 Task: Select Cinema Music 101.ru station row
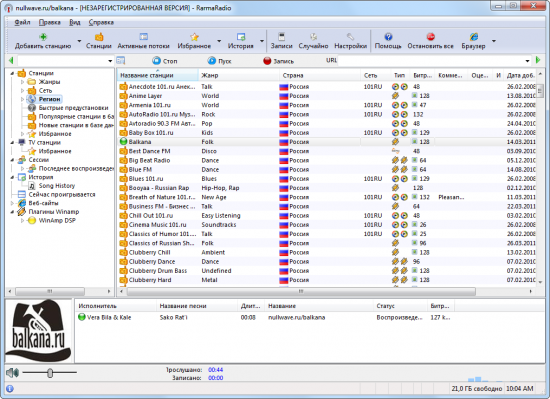tap(327, 225)
